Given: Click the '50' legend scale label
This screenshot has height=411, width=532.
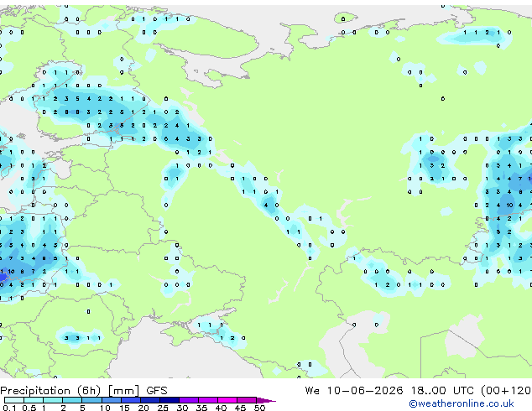Looking at the screenshot, I should (260, 408).
